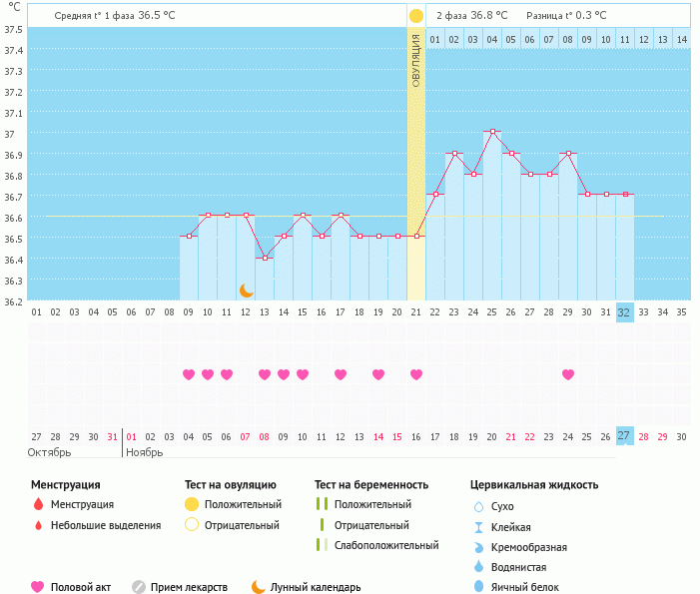The image size is (700, 594).
Task: Click the Слабоположительный pregnancy test icon
Action: pyautogui.click(x=322, y=545)
